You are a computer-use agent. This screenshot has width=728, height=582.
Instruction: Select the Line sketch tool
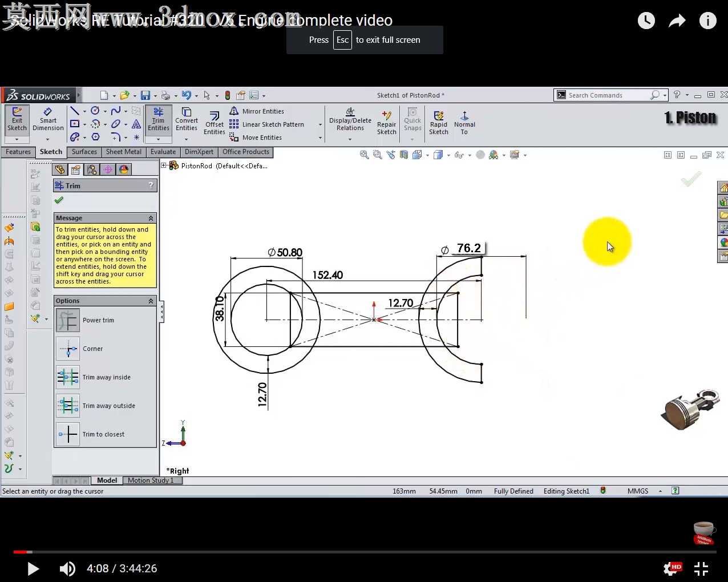75,111
